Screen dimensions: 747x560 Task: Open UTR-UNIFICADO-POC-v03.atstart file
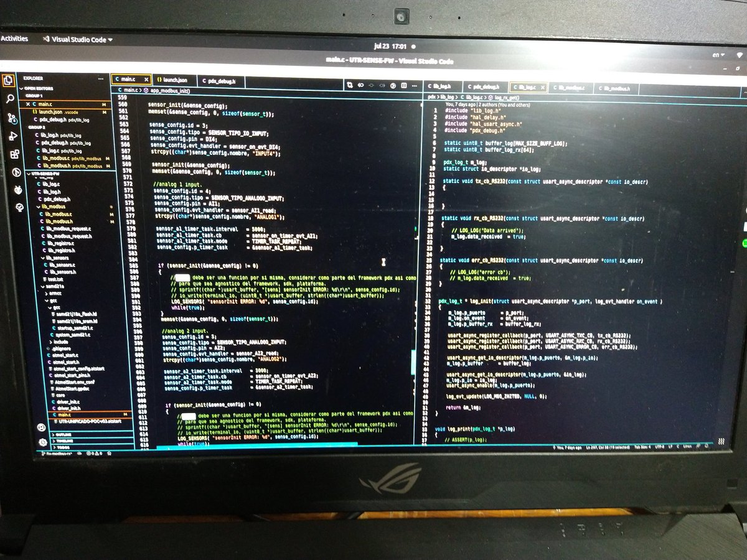coord(87,421)
